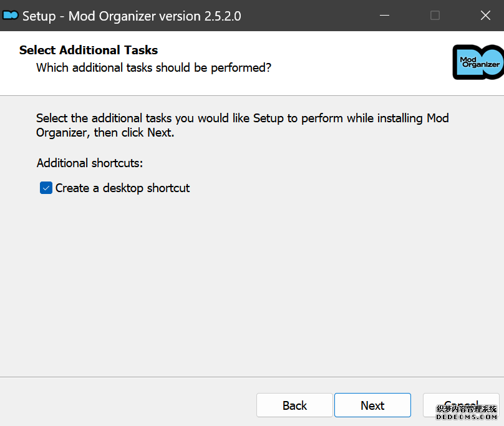Click the disabled maximize window button
This screenshot has height=426, width=504.
pos(435,16)
